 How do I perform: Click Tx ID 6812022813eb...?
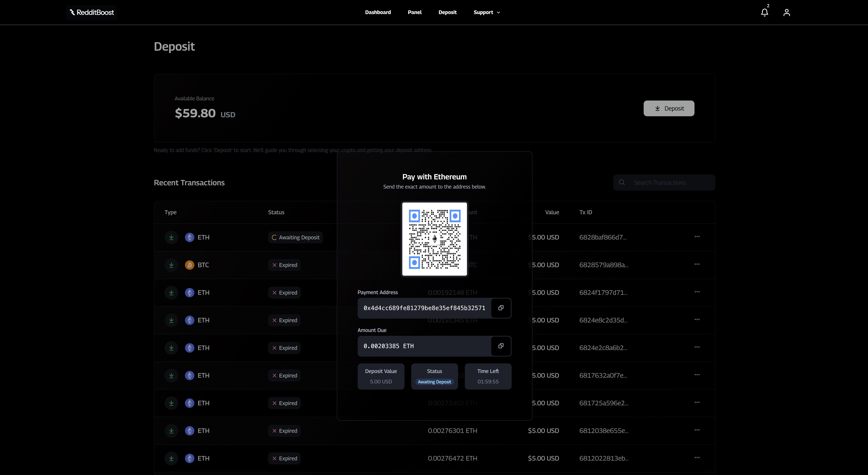[x=604, y=458]
